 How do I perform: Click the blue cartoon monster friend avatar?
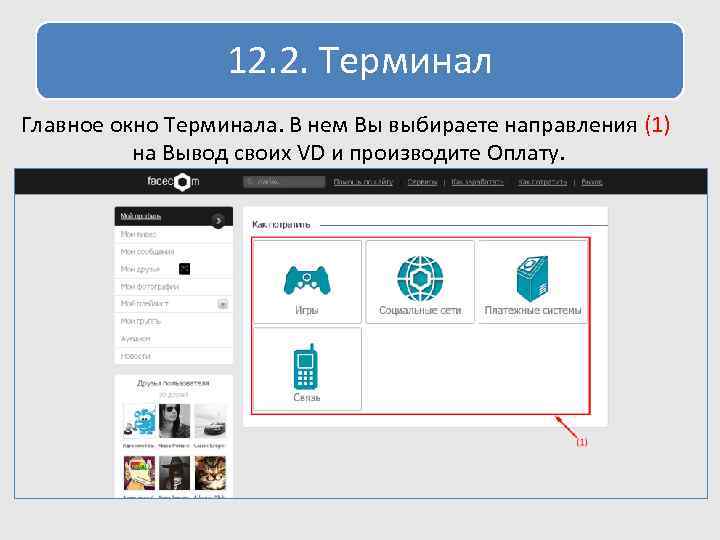(140, 422)
